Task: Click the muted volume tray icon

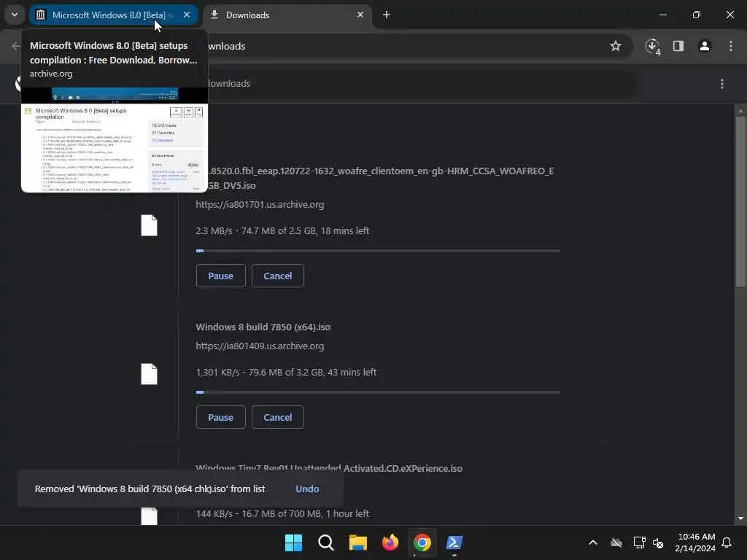Action: pos(659,542)
